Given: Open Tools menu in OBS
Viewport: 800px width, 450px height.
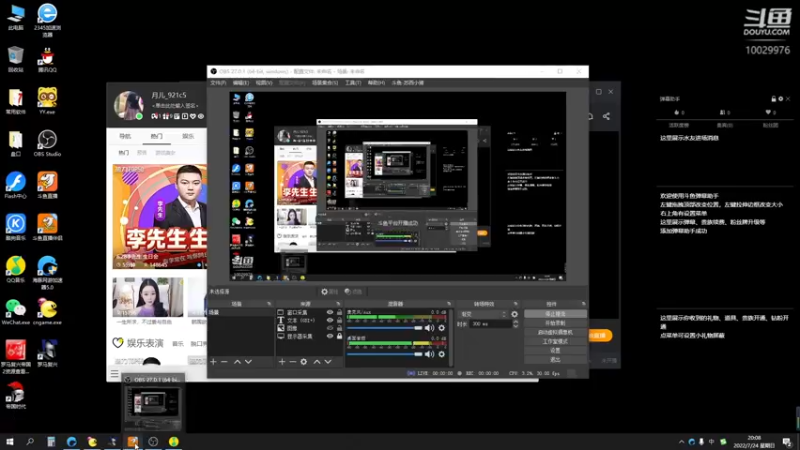Looking at the screenshot, I should coord(353,83).
